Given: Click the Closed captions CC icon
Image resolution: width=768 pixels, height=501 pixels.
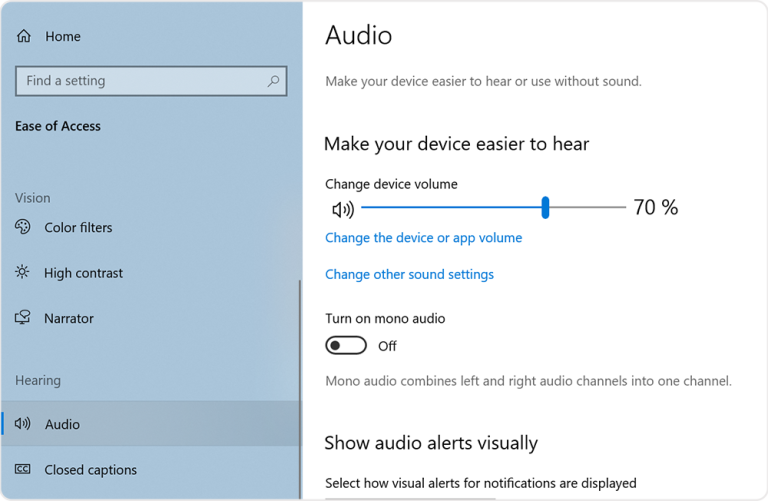Looking at the screenshot, I should tap(23, 469).
